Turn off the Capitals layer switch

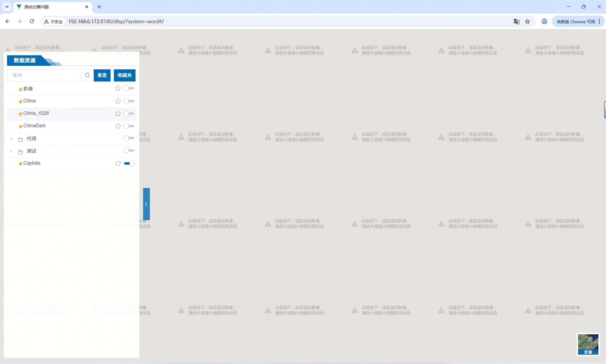129,164
